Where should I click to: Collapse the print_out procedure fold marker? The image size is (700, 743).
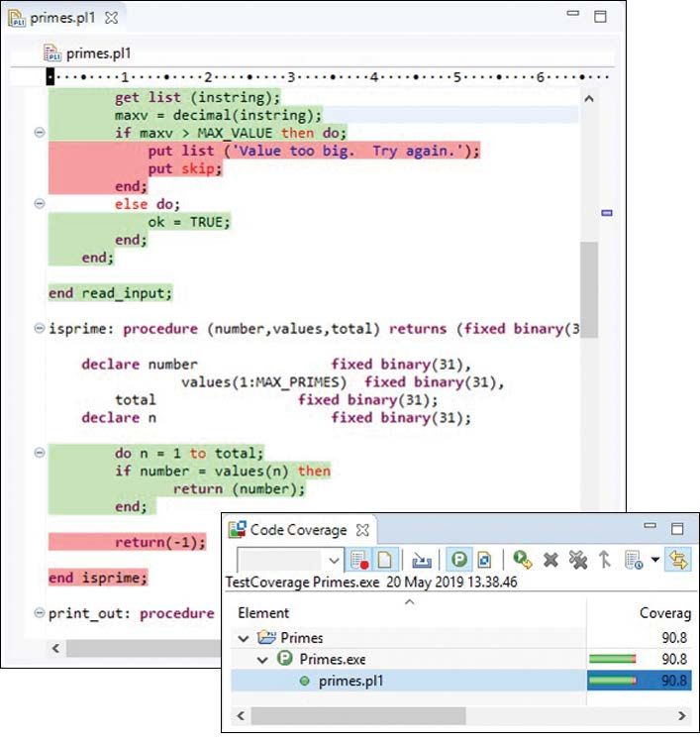[x=40, y=612]
